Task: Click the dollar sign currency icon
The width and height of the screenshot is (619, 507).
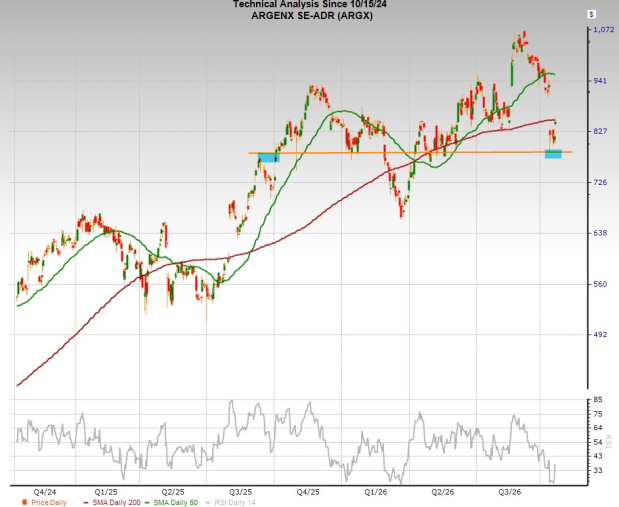Action: click(x=591, y=15)
